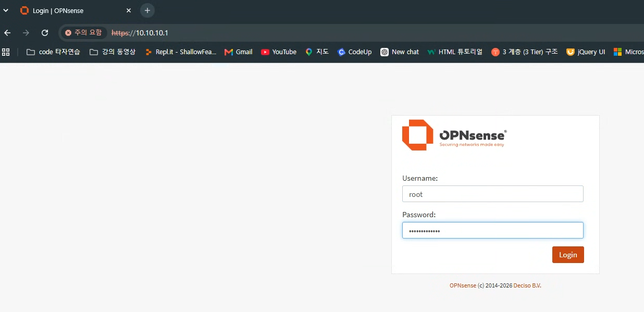Click the 주의 요함 security warning chip
This screenshot has height=312, width=644.
click(x=83, y=33)
